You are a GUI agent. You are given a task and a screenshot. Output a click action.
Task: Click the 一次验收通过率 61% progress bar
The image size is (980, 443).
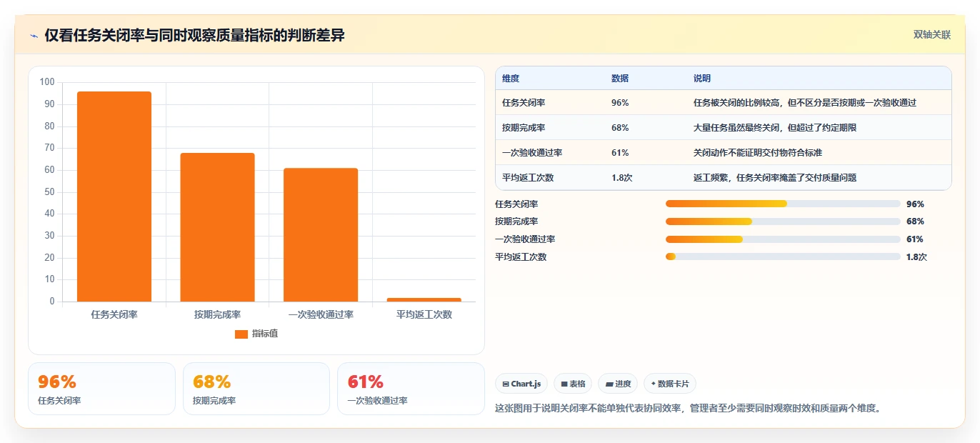tap(783, 239)
